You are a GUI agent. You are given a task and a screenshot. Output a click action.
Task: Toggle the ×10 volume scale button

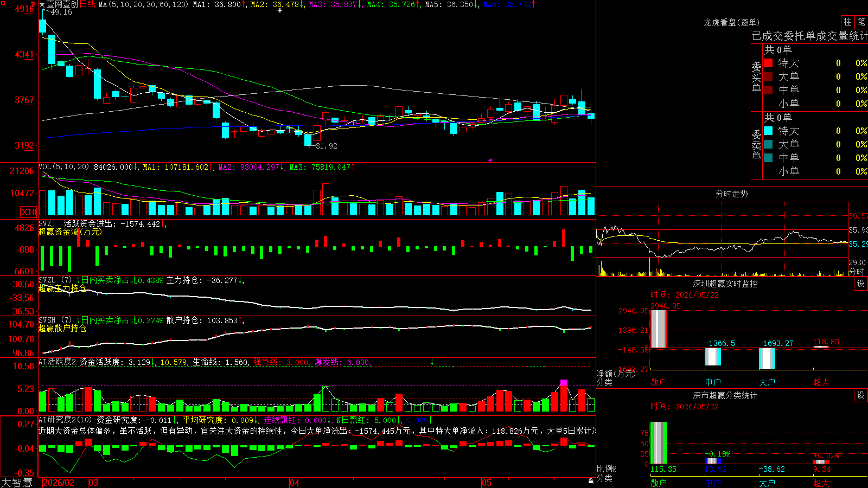[x=29, y=212]
